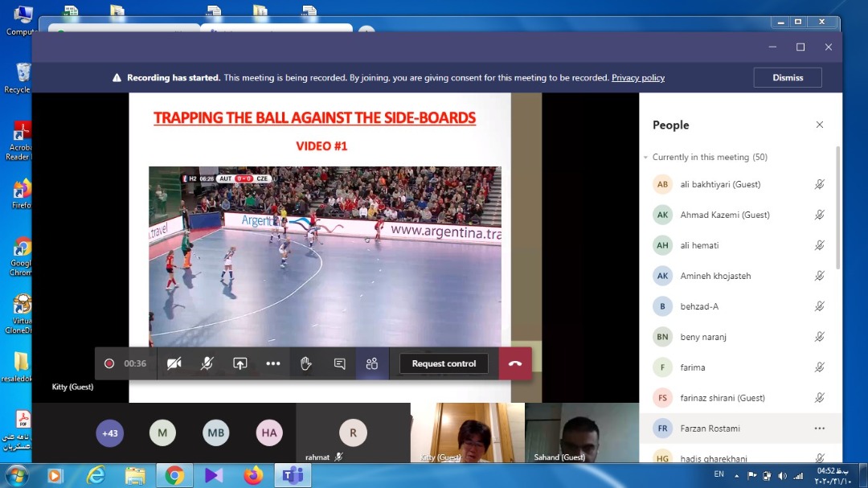The width and height of the screenshot is (868, 488).
Task: Click the AB avatar of ali bakhtiyari
Action: [x=662, y=184]
